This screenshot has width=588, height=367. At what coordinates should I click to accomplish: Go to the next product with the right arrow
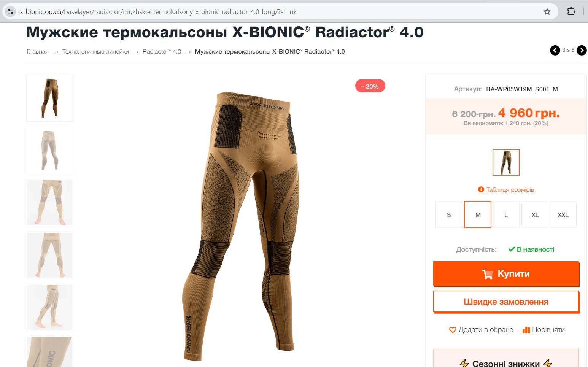tap(582, 50)
